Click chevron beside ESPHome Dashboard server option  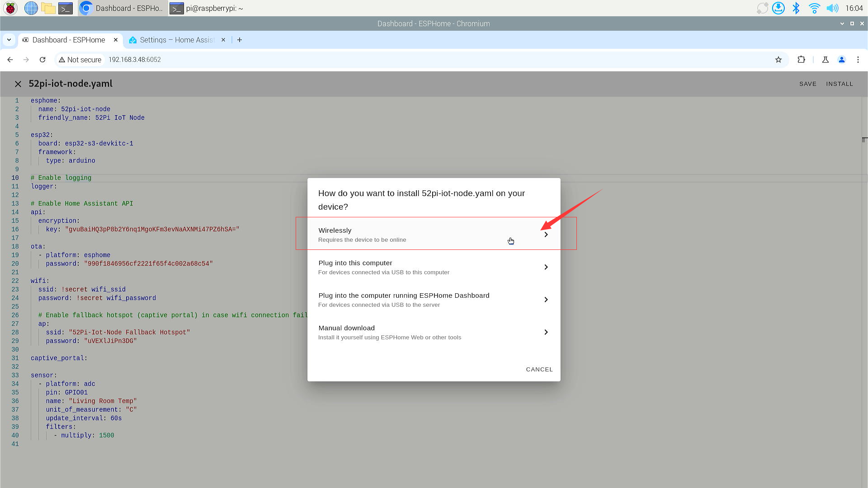tap(546, 300)
